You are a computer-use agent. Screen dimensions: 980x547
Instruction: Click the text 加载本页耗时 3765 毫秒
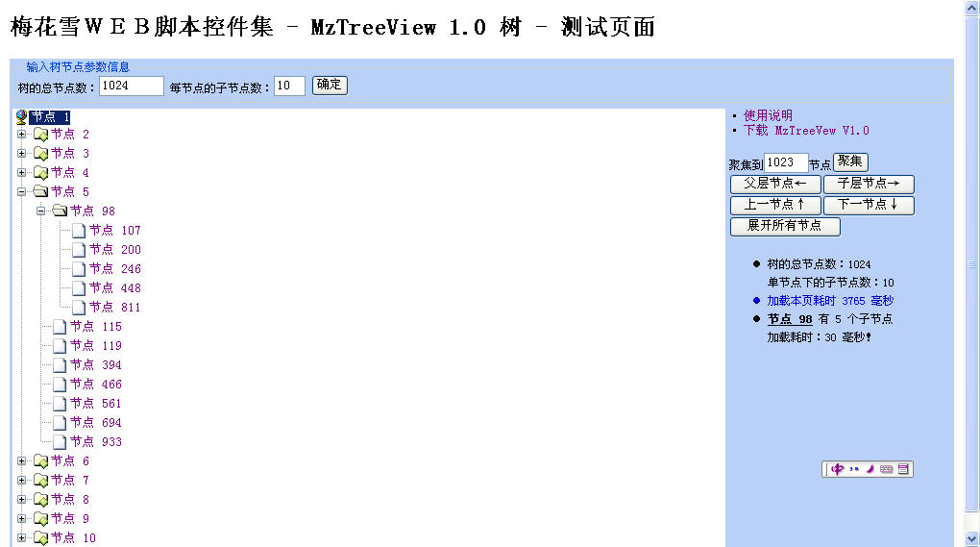pyautogui.click(x=830, y=301)
